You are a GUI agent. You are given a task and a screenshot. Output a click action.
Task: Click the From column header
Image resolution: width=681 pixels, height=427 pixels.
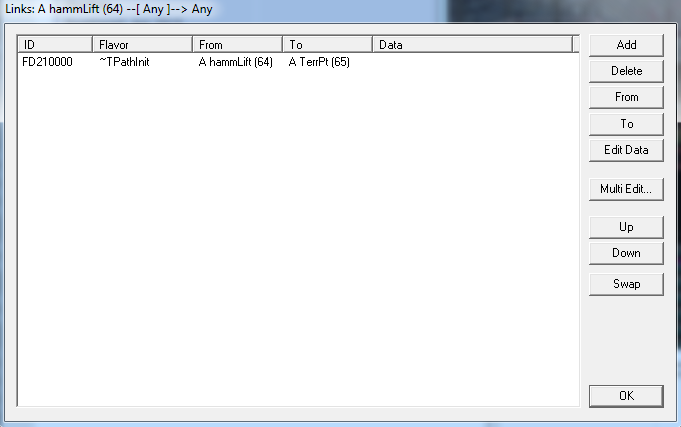(x=236, y=45)
